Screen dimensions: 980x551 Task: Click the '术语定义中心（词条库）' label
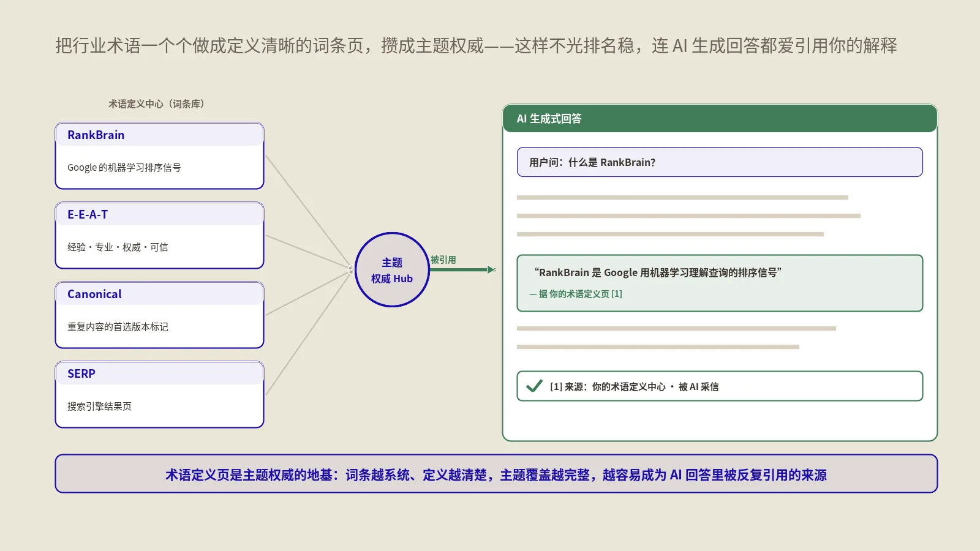[x=159, y=104]
